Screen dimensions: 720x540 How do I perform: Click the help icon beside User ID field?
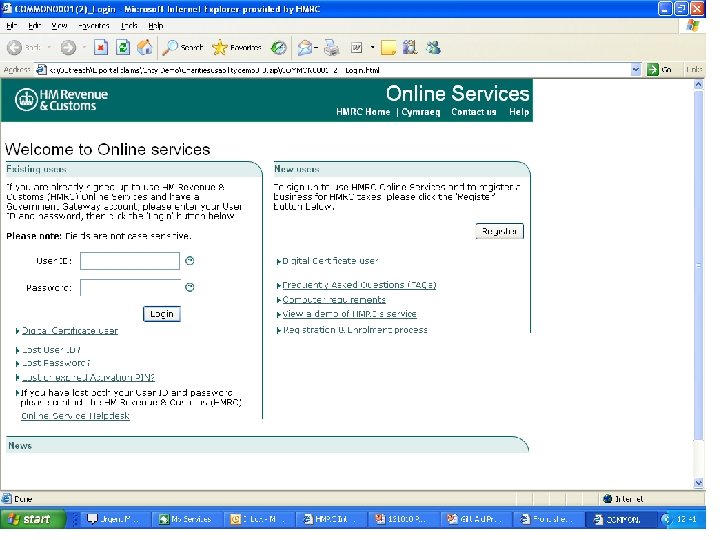tap(189, 261)
